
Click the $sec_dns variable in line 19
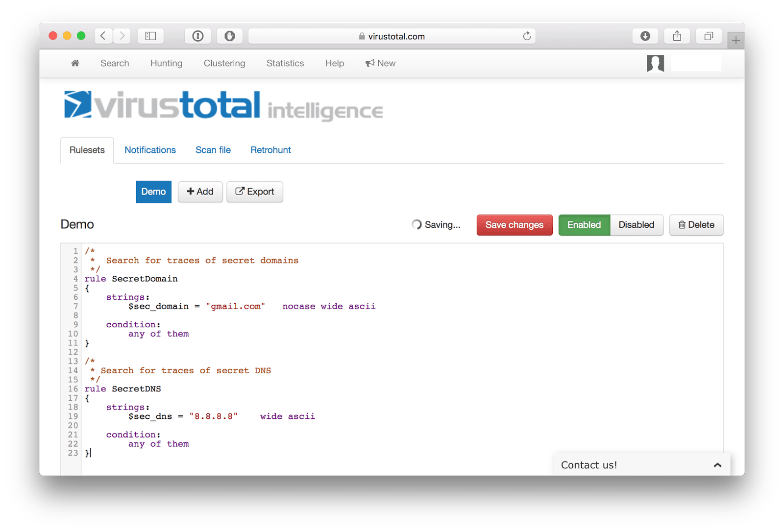coord(150,416)
